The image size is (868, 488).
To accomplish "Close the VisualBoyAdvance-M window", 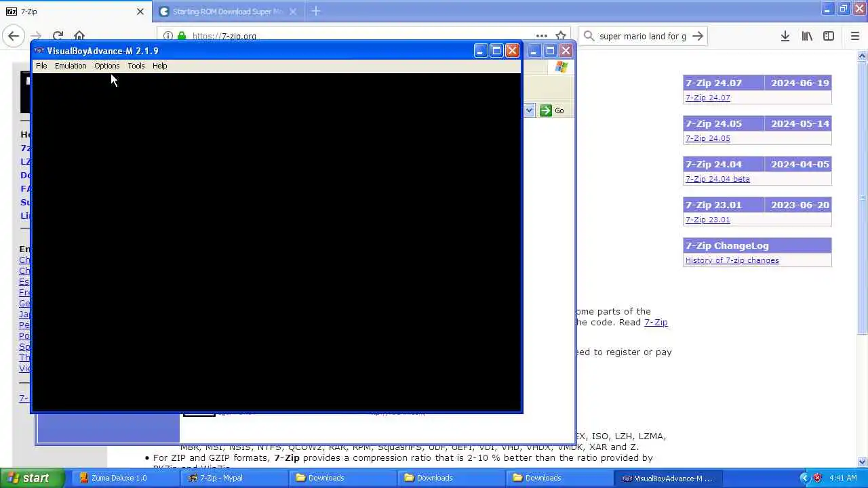I will click(513, 51).
